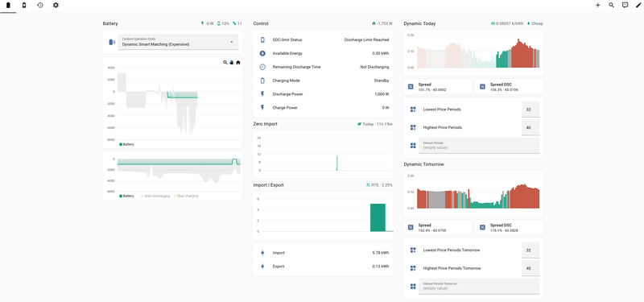The image size is (644, 302).
Task: Click the green Import|Export bar
Action: [x=378, y=217]
